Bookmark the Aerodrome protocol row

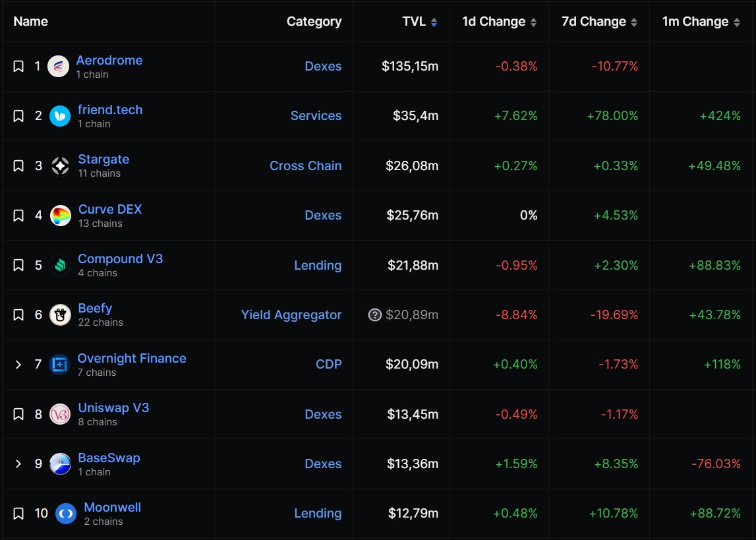(x=18, y=67)
